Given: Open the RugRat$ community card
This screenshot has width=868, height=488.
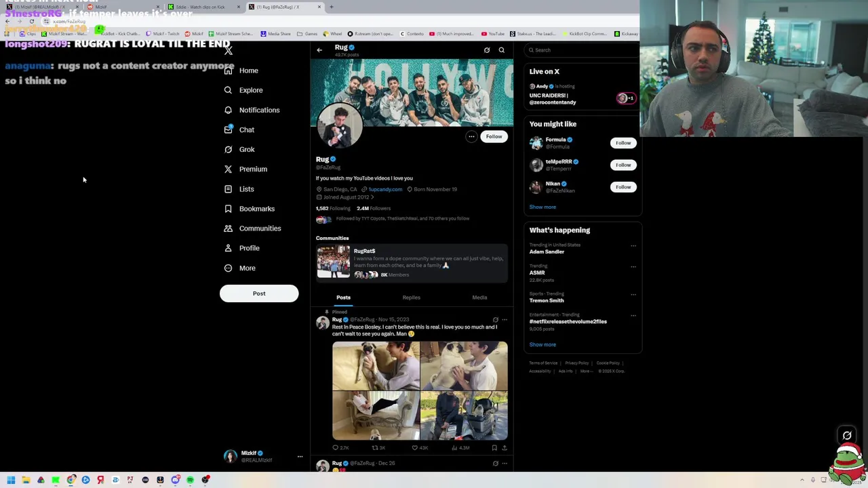Looking at the screenshot, I should (x=412, y=262).
